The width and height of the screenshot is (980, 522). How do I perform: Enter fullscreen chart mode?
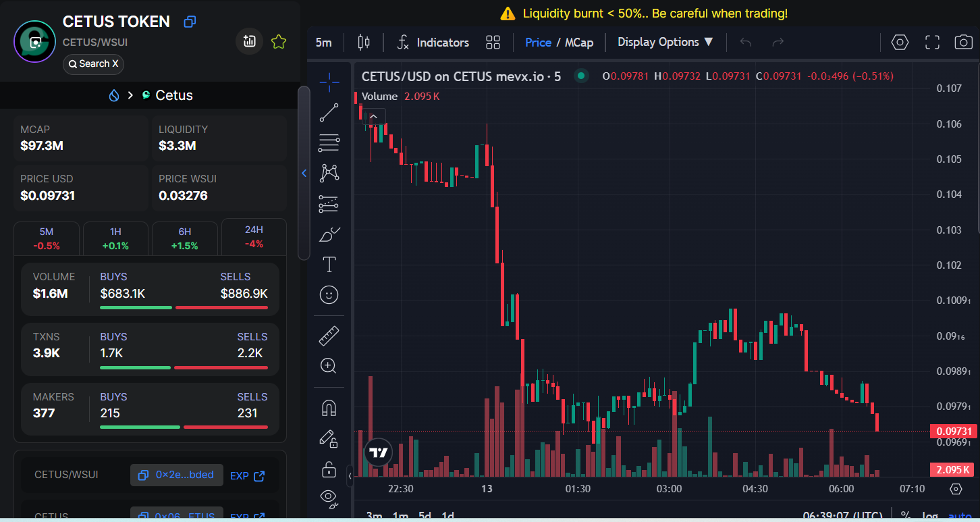coord(932,43)
